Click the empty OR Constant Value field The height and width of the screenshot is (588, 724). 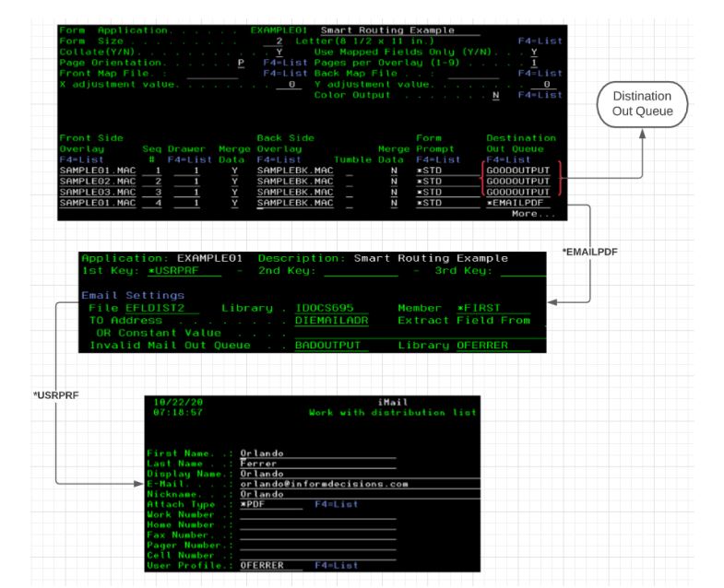[x=421, y=334]
